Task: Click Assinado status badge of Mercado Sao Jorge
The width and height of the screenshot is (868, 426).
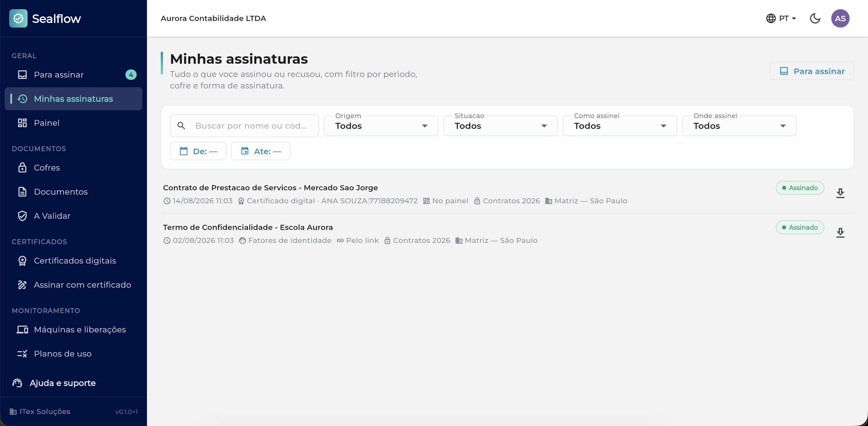Action: [800, 188]
